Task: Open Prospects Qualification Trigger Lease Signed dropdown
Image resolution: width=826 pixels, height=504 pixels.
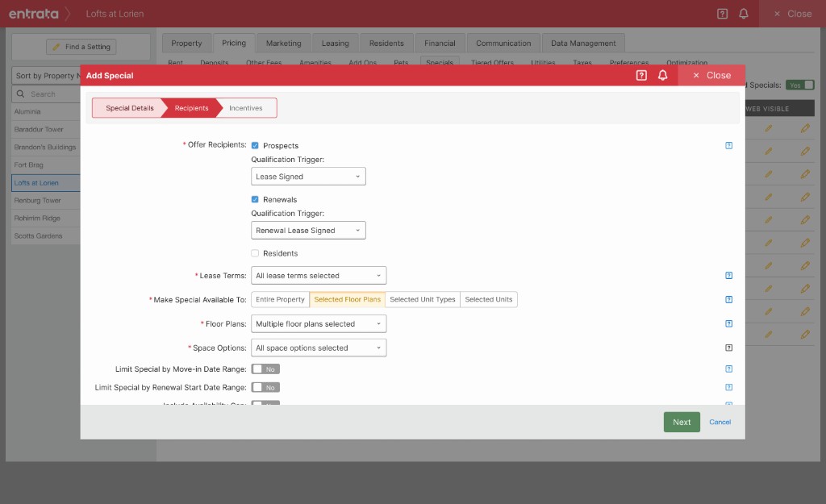Action: [308, 177]
